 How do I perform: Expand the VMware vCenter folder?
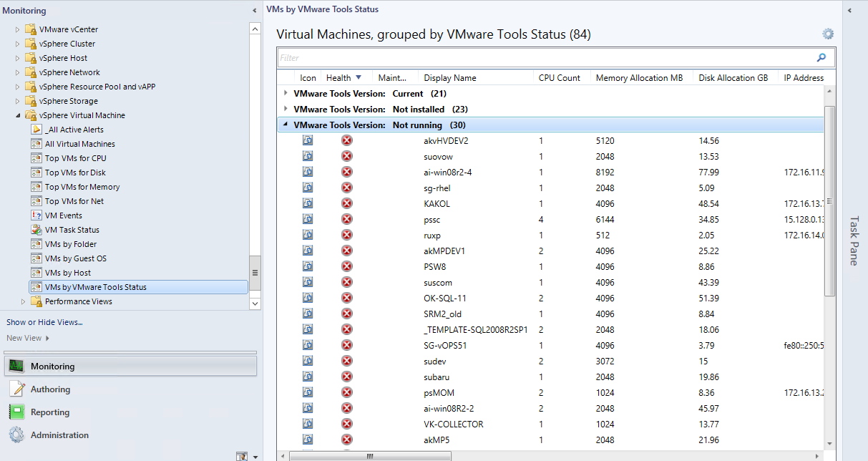coord(18,29)
